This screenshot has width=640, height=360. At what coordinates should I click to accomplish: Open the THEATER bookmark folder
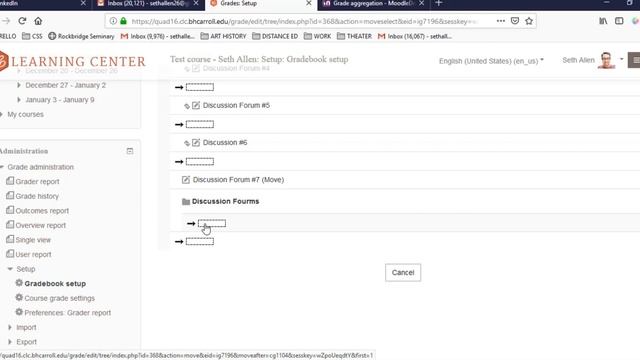click(354, 36)
